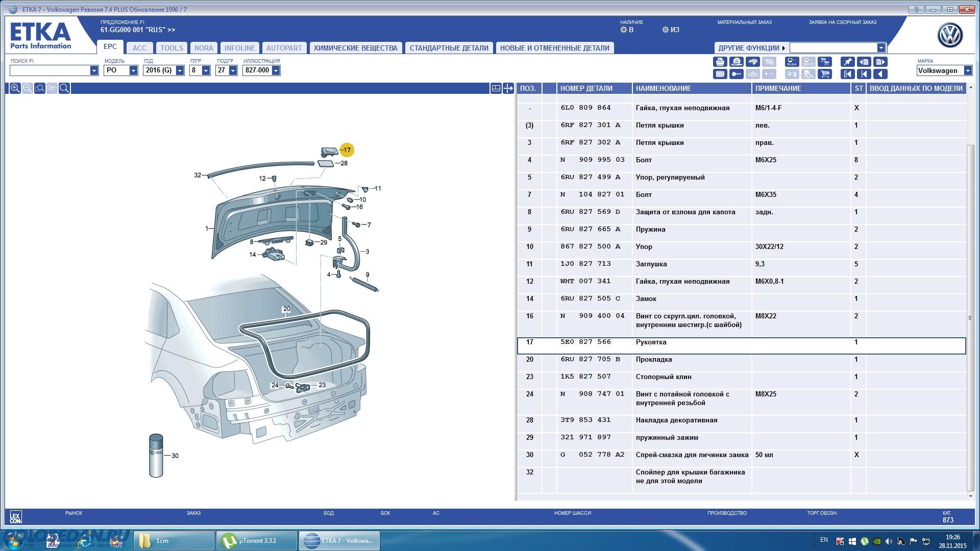Viewport: 980px width, 551px height.
Task: Select the 'ИЗ' availability radio button
Action: point(665,30)
